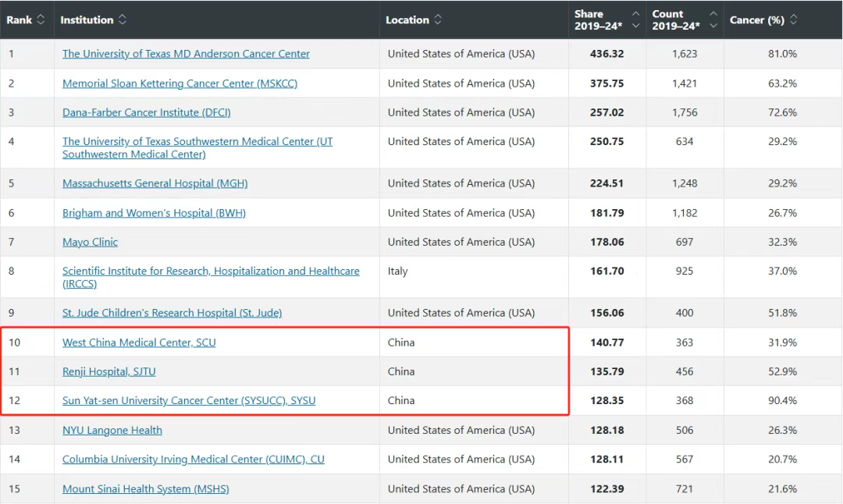Select share value 128.11
Viewport: 843px width, 504px height.
pyautogui.click(x=607, y=459)
